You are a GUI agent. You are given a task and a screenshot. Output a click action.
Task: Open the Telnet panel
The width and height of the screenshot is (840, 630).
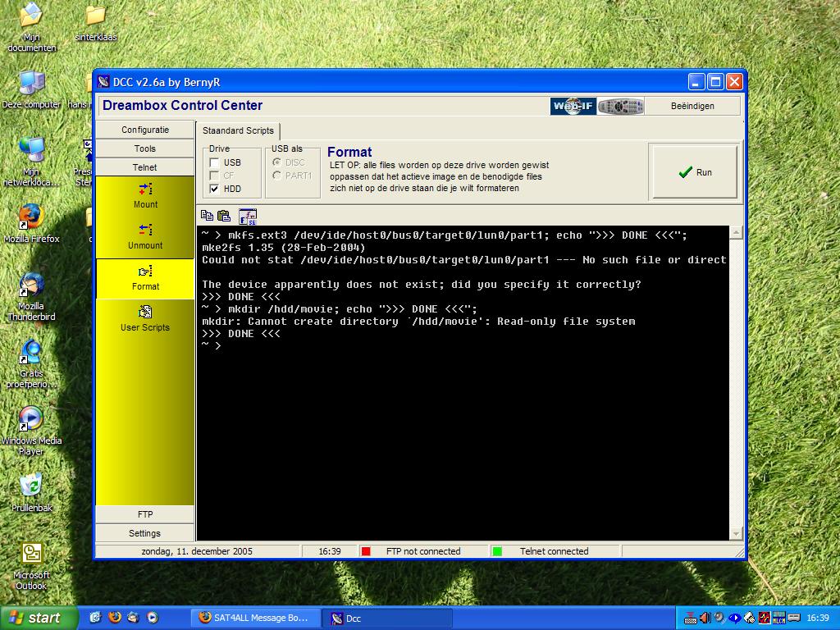pos(144,167)
